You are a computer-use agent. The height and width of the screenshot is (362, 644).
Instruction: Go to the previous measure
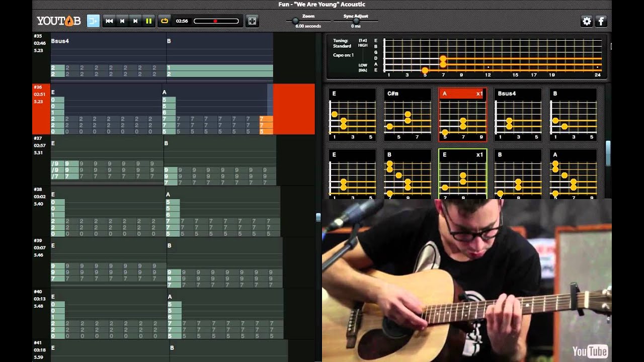pyautogui.click(x=122, y=21)
